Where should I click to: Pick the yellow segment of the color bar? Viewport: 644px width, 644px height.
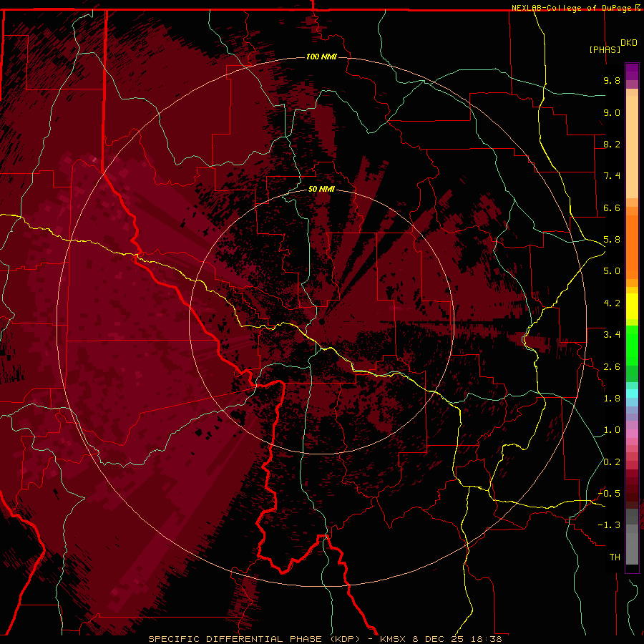632,306
